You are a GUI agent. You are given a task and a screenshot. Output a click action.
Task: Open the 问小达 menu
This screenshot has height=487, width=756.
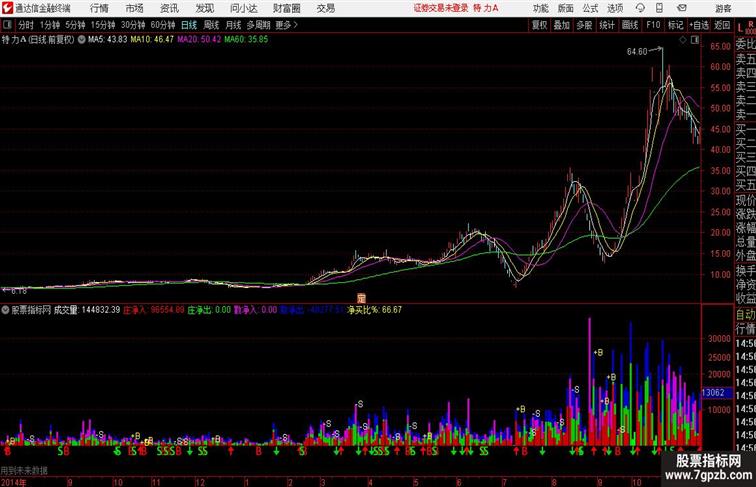tap(243, 8)
